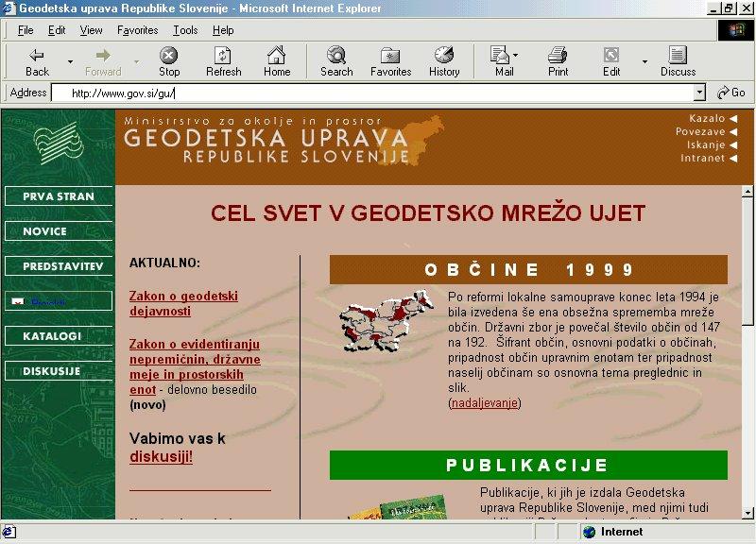Click the Slovenia municipalities map image
The height and width of the screenshot is (544, 756).
pos(387,320)
